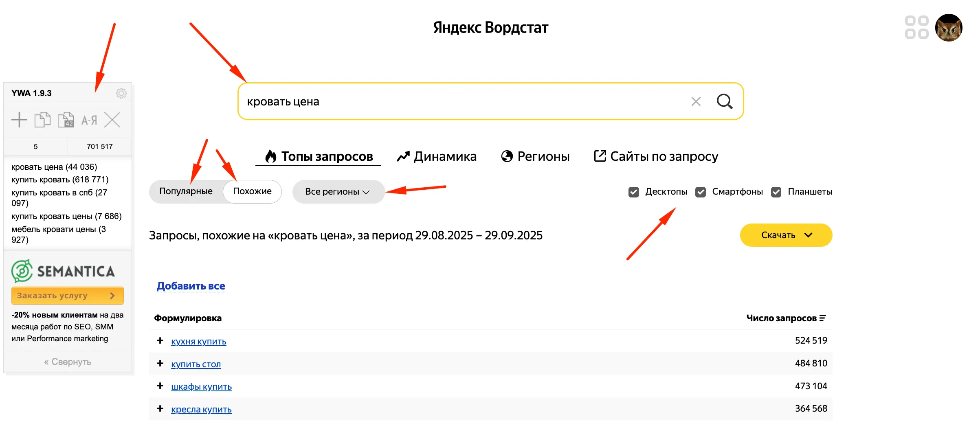
Task: Select the Популярные toggle option
Action: 186,191
